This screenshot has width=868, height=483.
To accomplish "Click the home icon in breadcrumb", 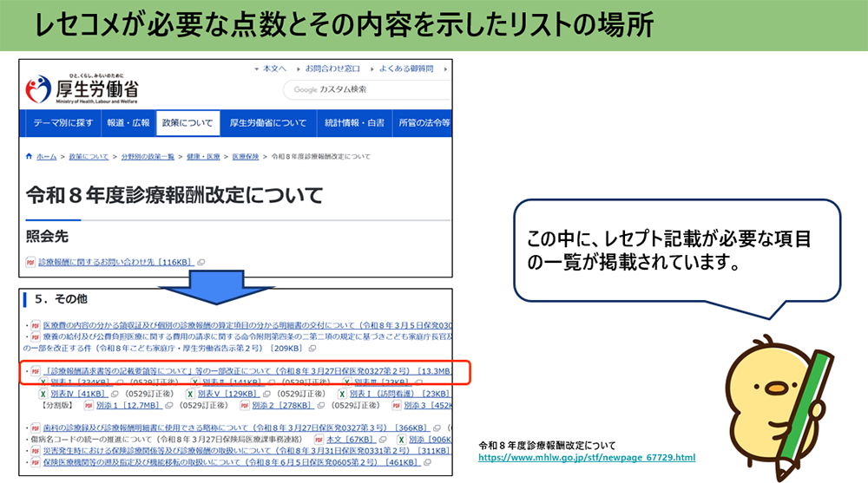I will pos(29,157).
